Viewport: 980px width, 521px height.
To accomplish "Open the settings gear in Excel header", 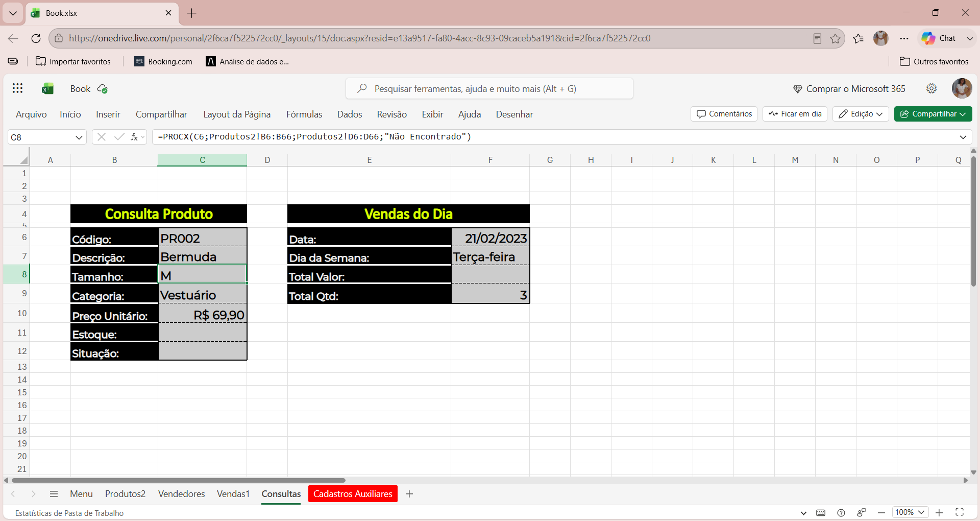I will pos(932,88).
